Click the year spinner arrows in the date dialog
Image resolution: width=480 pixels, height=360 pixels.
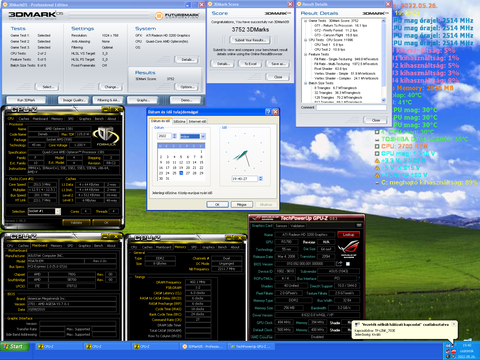click(174, 136)
